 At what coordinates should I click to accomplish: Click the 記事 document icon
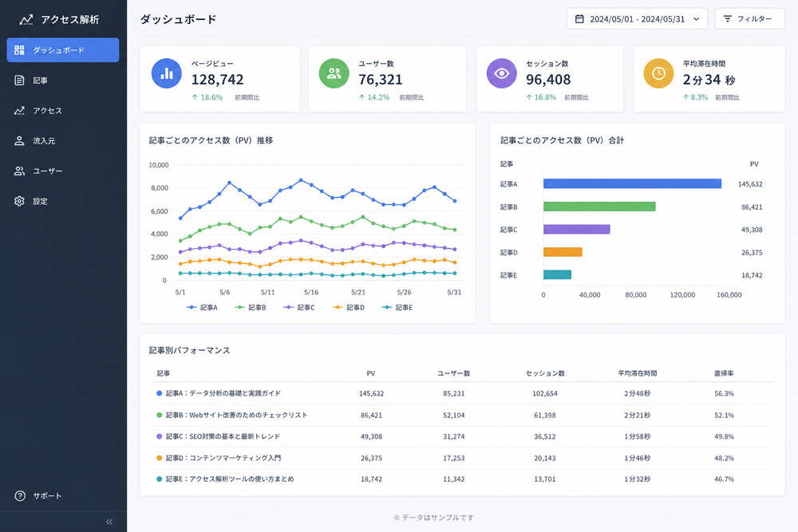[x=19, y=81]
